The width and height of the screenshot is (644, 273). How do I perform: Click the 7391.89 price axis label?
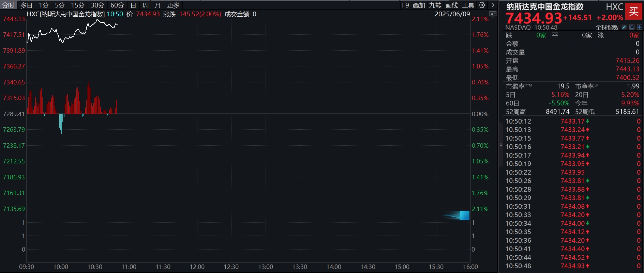(14, 50)
